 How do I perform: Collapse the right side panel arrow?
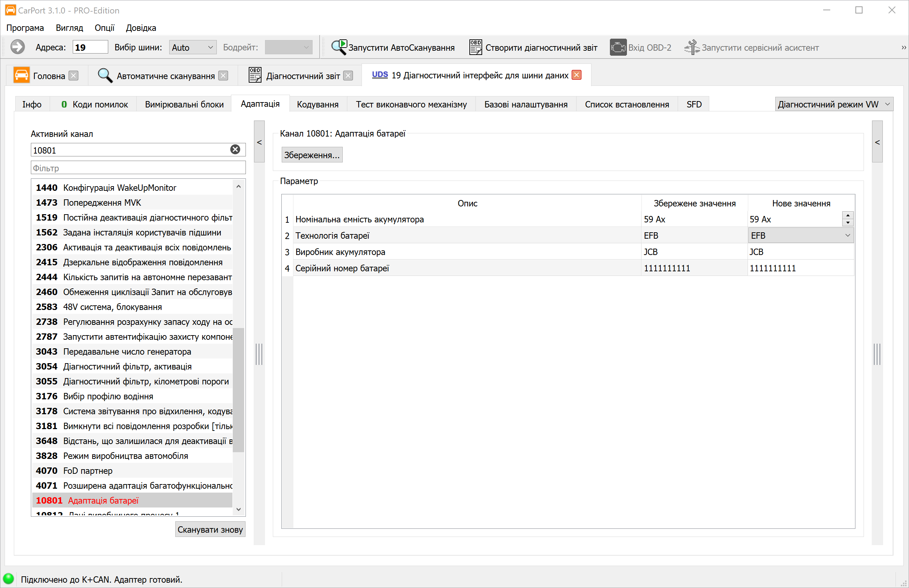pos(877,142)
